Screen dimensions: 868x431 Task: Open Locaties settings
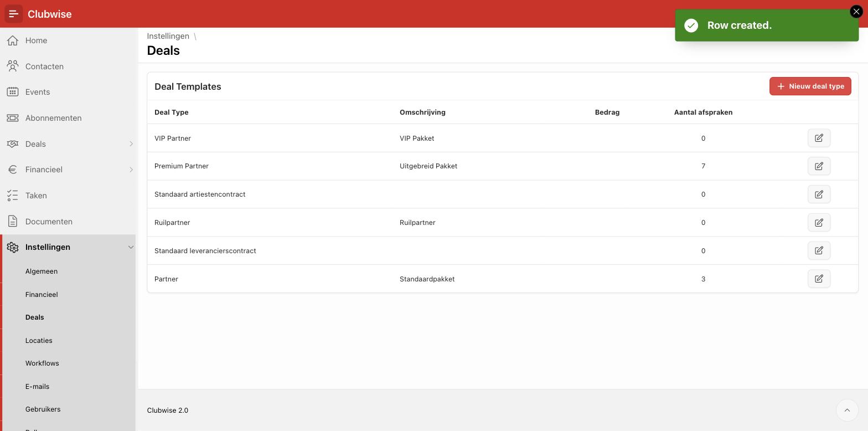point(39,341)
